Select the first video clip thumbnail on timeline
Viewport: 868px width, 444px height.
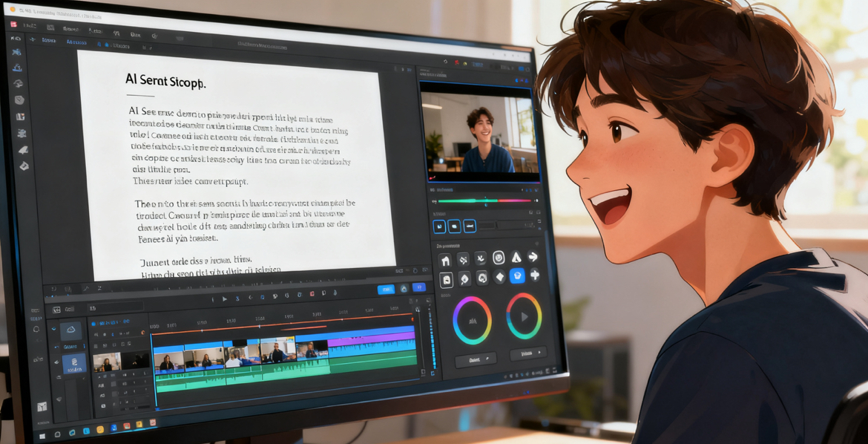(168, 361)
